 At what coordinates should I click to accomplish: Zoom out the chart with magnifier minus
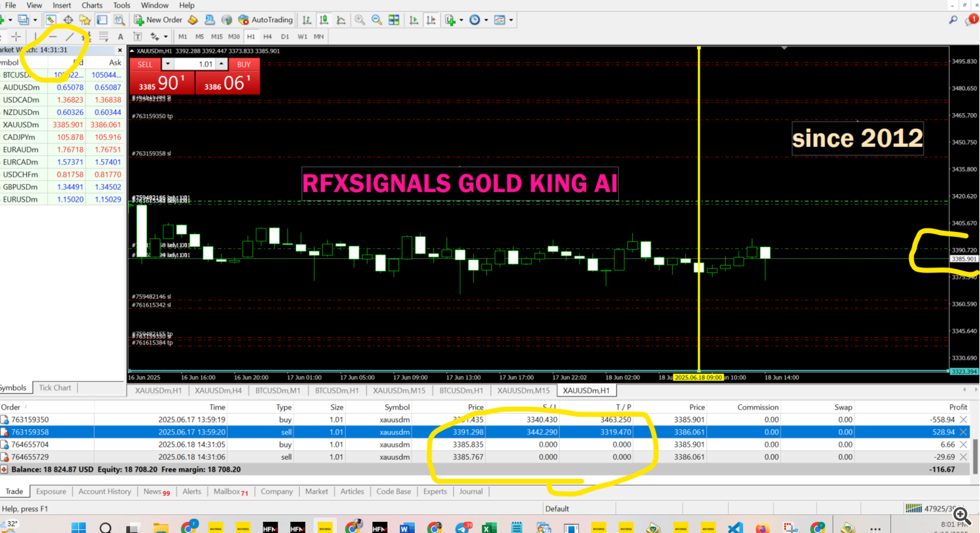coord(377,20)
